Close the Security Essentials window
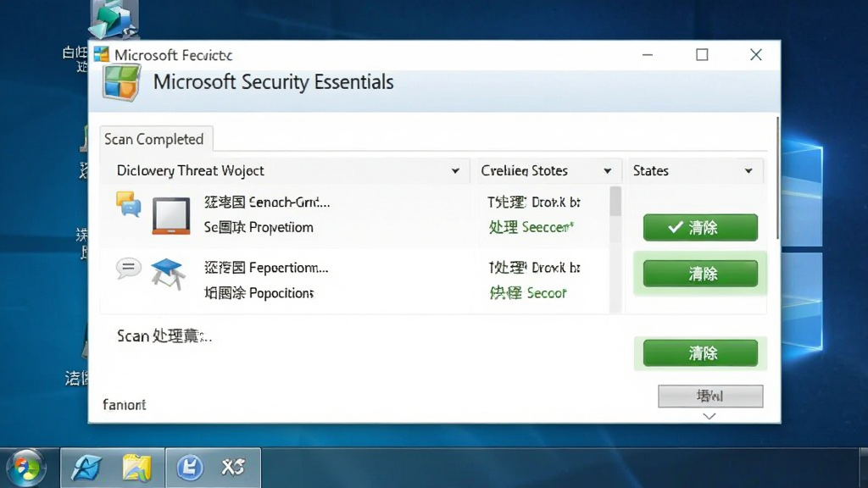 tap(755, 55)
